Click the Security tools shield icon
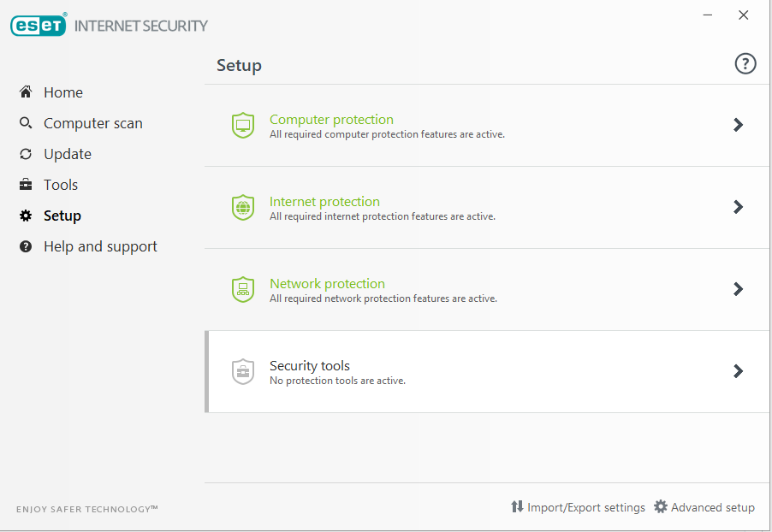This screenshot has height=532, width=772. tap(243, 372)
